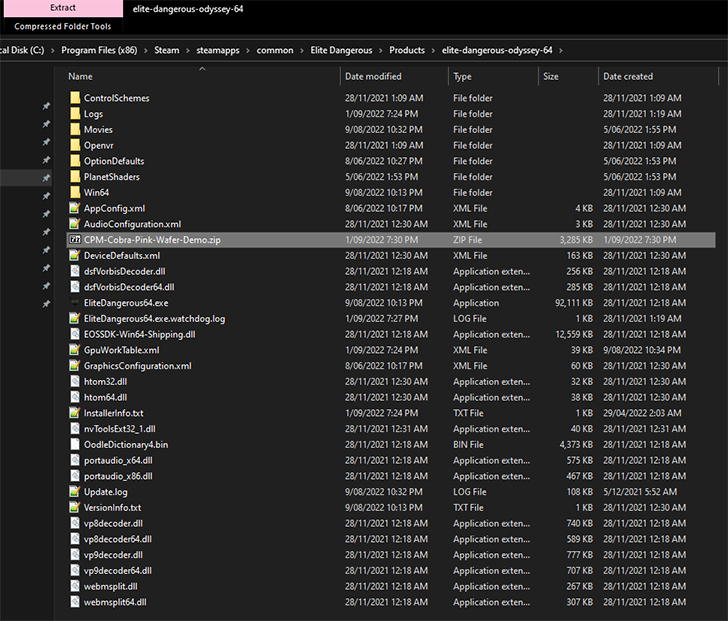This screenshot has width=728, height=621.
Task: Click the portaudio_x64.dll file icon
Action: 75,460
